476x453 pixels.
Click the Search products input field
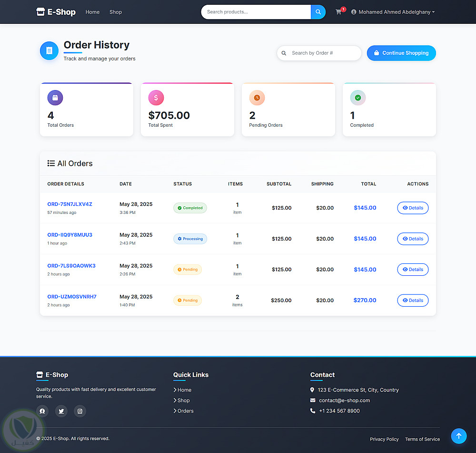pos(256,12)
